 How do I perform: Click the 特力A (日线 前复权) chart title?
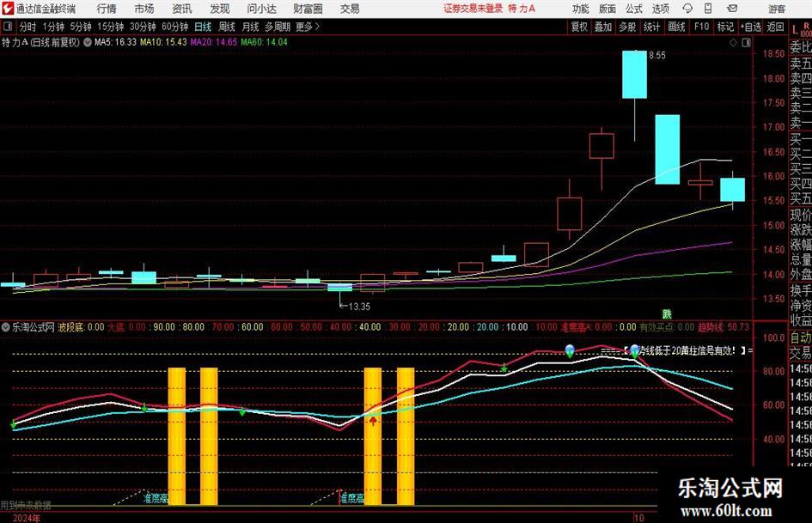pyautogui.click(x=41, y=42)
